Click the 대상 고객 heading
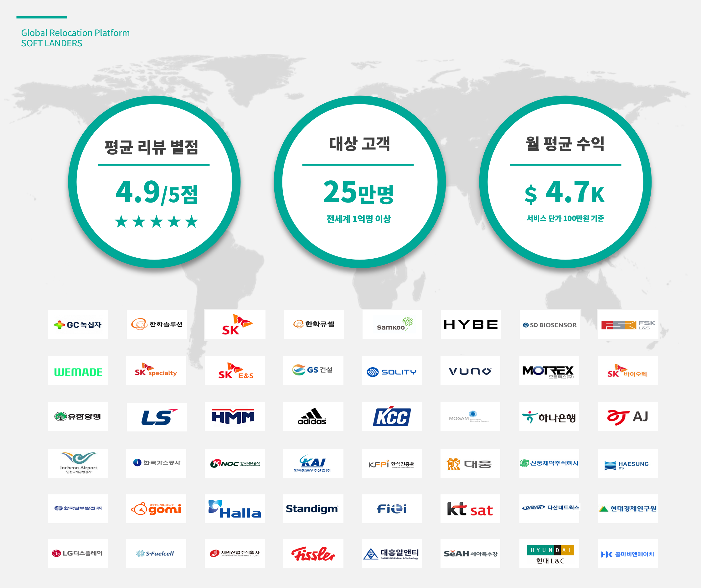 tap(359, 144)
